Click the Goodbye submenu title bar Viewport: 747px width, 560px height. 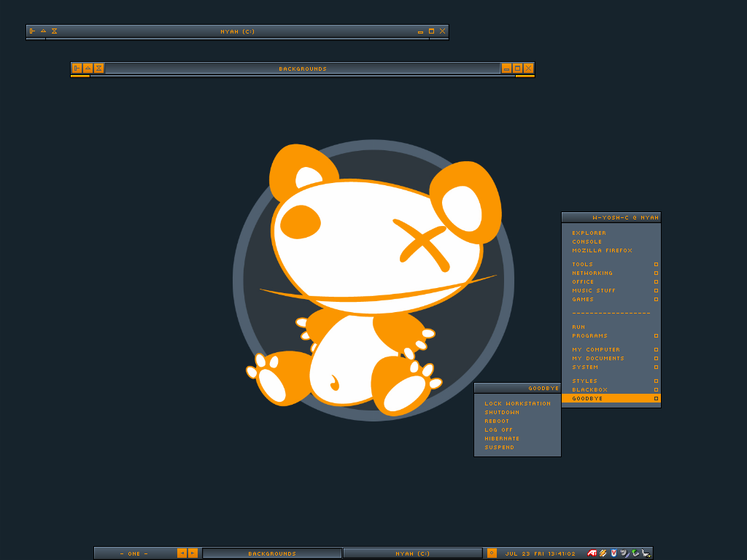517,388
